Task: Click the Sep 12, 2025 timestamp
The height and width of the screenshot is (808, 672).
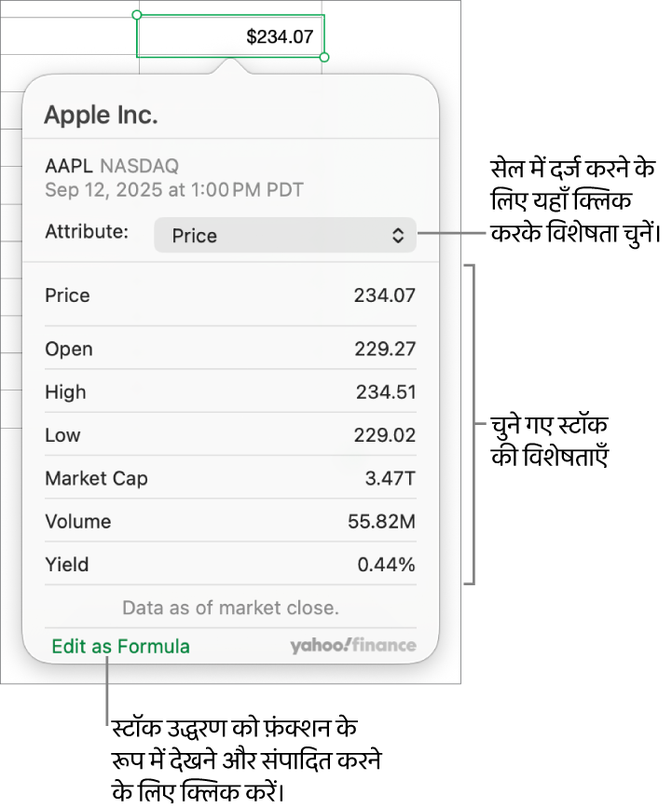Action: pyautogui.click(x=174, y=190)
